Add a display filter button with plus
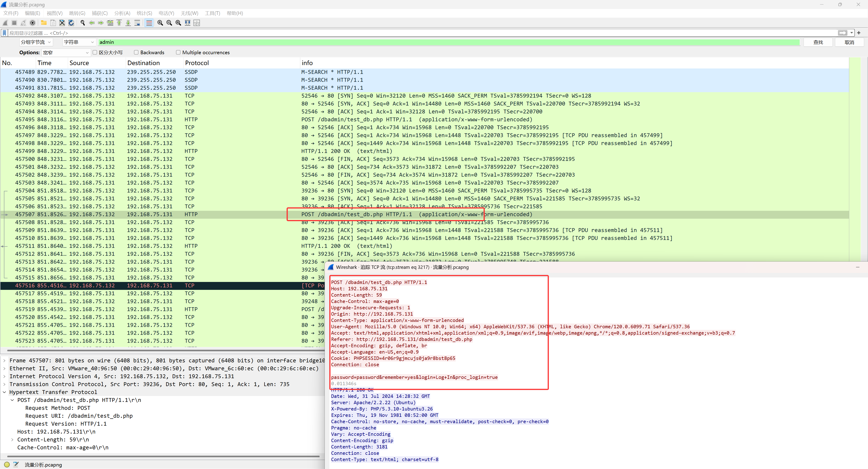Screen dimensions: 868x469 click(859, 33)
